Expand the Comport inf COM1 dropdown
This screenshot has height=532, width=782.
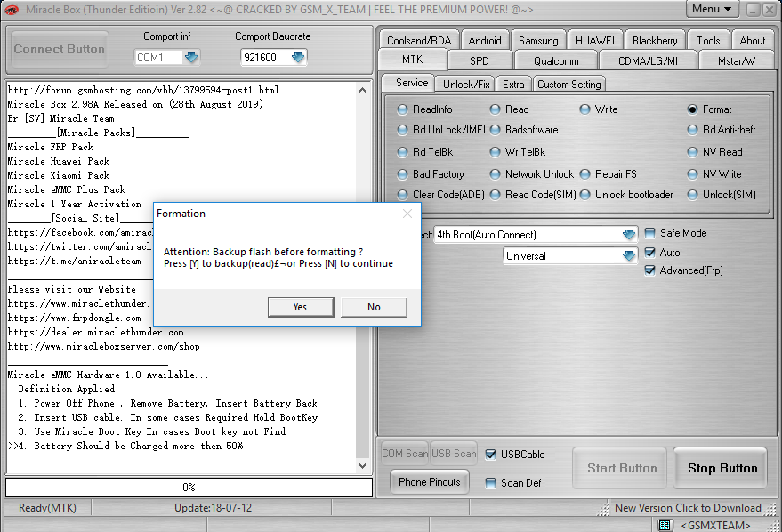tap(192, 58)
